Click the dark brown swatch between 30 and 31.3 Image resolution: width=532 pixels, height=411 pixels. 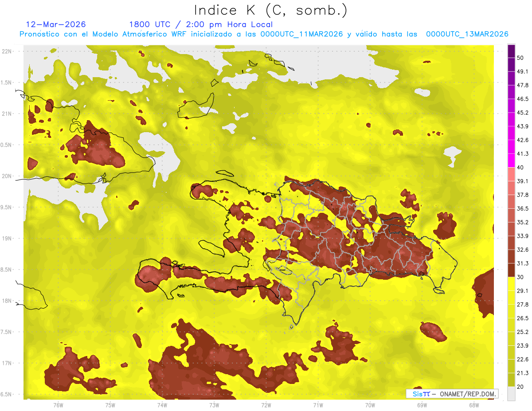511,270
